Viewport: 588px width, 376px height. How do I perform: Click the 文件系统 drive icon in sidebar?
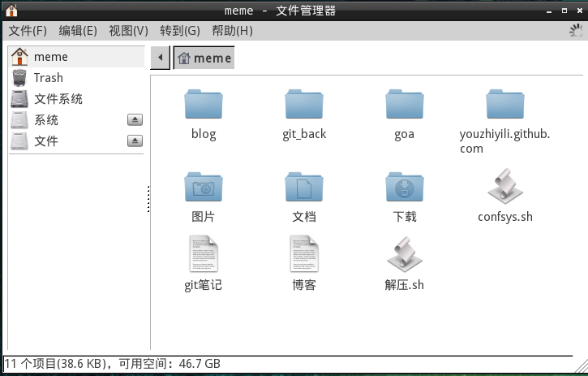(19, 99)
